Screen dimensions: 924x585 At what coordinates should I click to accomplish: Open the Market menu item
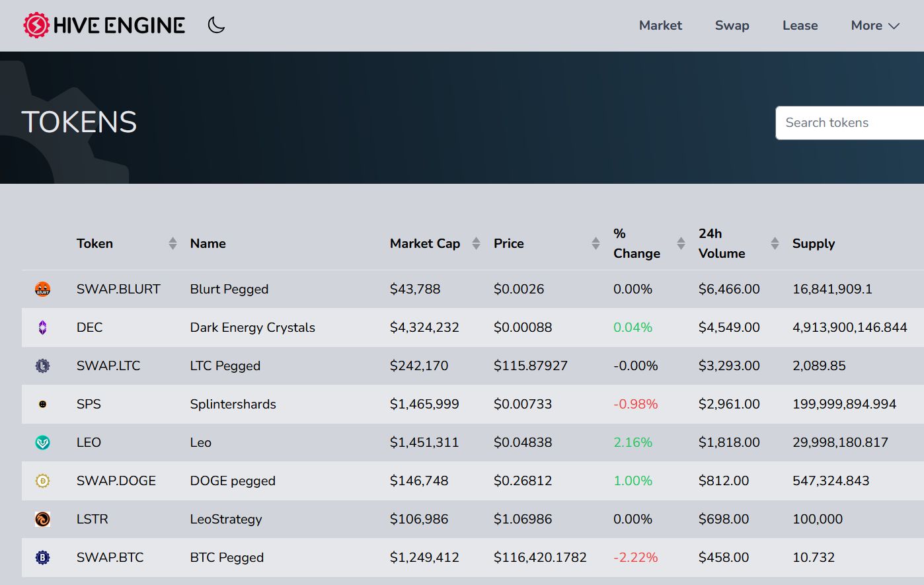[x=660, y=25]
